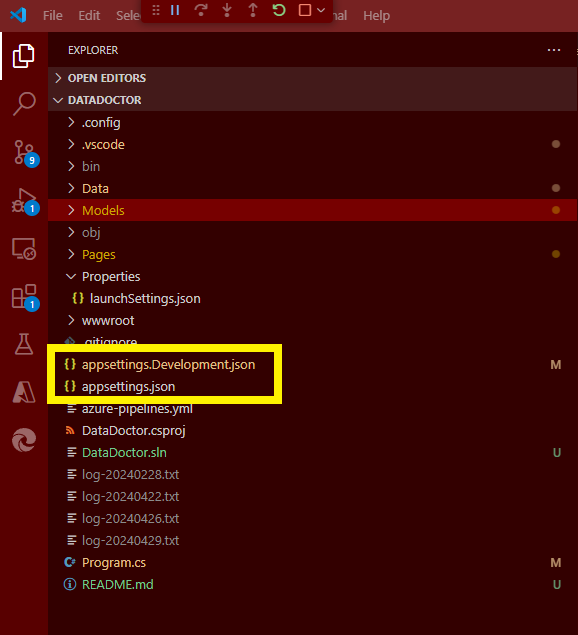Open launchSettings.json file

(x=312, y=298)
